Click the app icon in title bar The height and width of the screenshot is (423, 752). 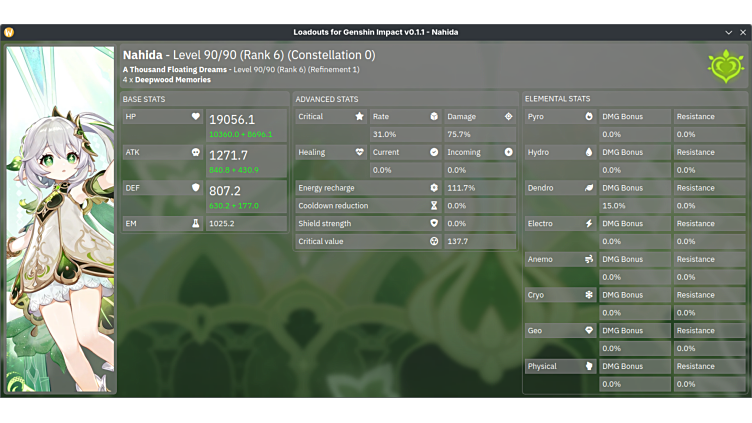pos(9,32)
